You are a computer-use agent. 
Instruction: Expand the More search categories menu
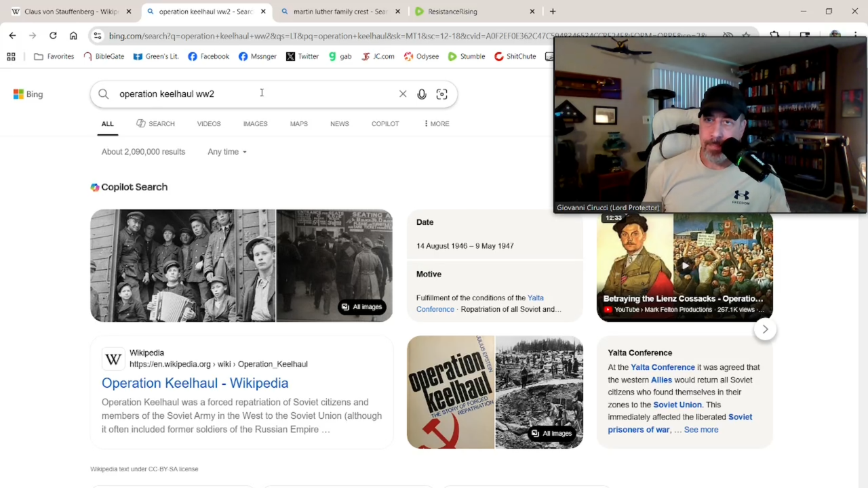click(x=436, y=123)
